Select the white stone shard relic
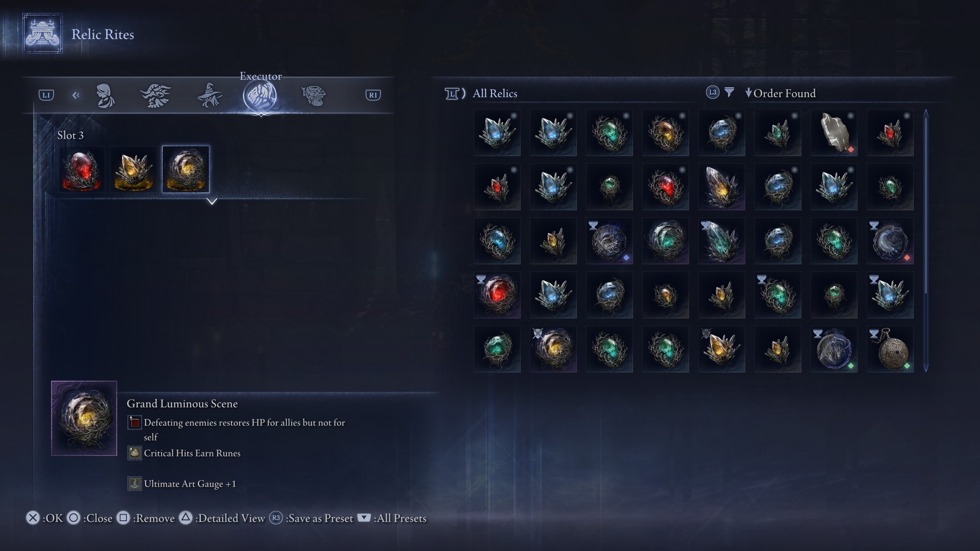The image size is (980, 551). [x=834, y=132]
